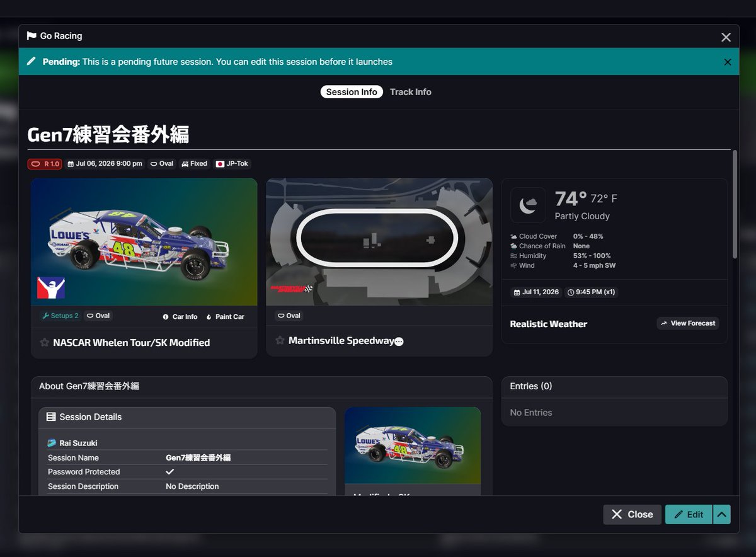756x557 pixels.
Task: Click the 9:45 PM (x1) time tag
Action: click(591, 292)
